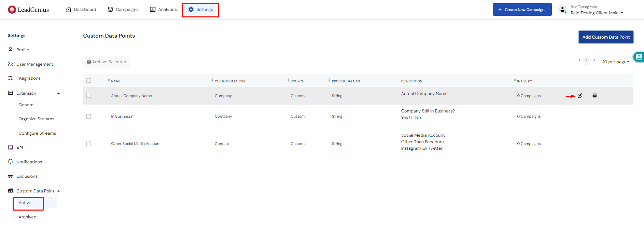Screen dimensions: 644x228
Task: Click Other Social Media Account name cell
Action: pyautogui.click(x=136, y=144)
